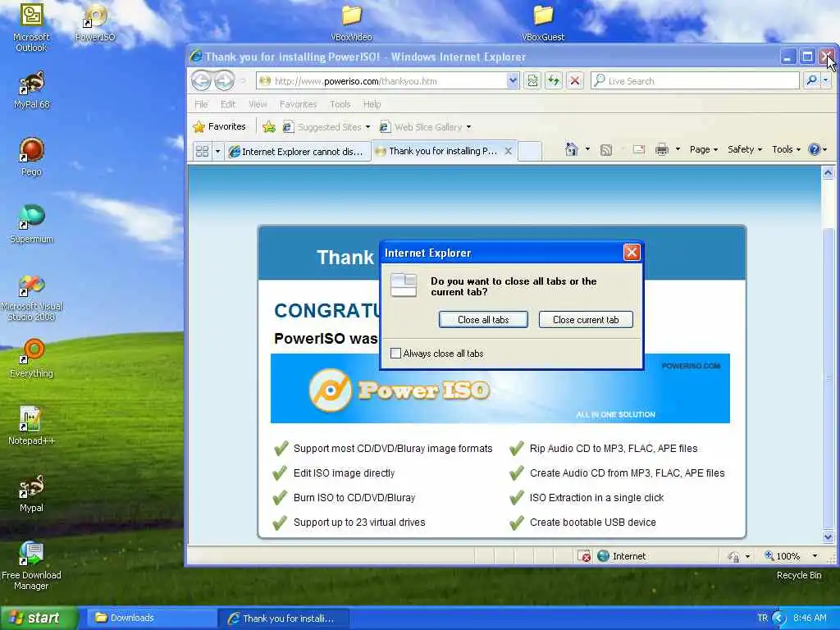Click the IE Back navigation button
The width and height of the screenshot is (840, 630).
(x=202, y=81)
